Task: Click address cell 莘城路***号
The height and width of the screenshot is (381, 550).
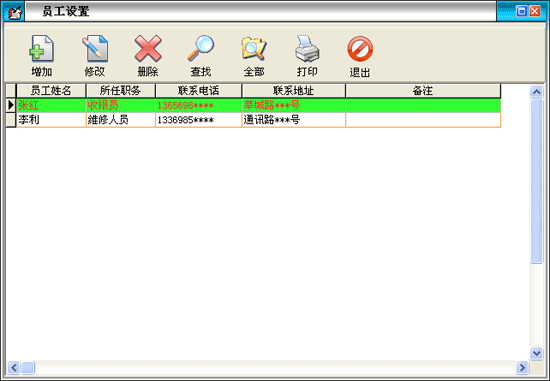Action: 294,105
